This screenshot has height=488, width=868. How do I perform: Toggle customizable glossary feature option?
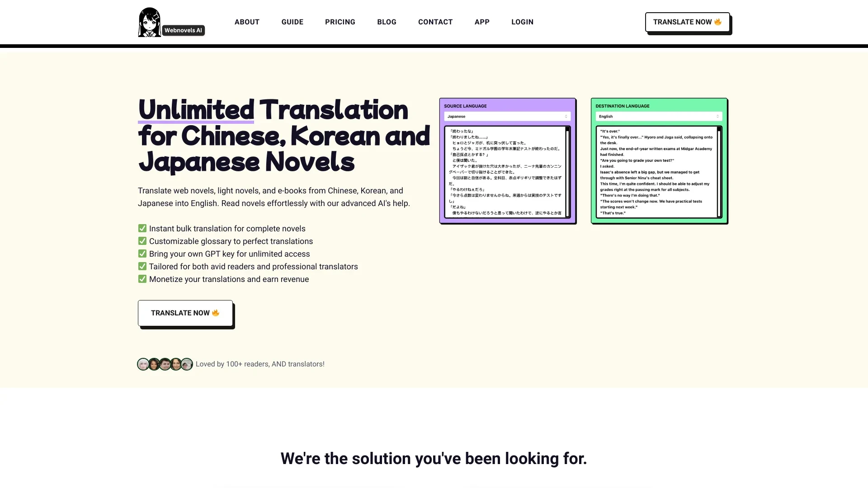coord(142,241)
